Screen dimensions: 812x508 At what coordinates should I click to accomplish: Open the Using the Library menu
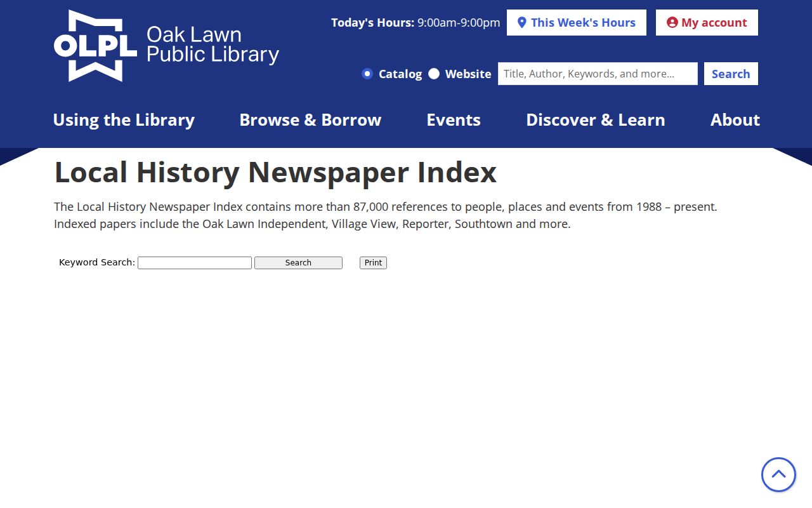pyautogui.click(x=124, y=120)
